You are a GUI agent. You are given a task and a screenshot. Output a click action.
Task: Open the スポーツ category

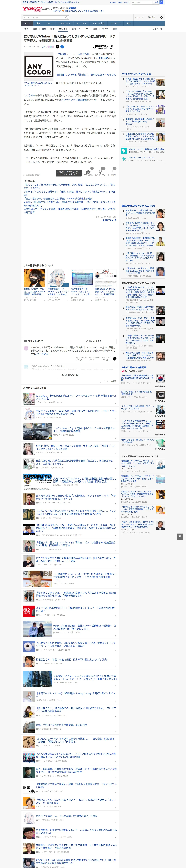(x=76, y=29)
